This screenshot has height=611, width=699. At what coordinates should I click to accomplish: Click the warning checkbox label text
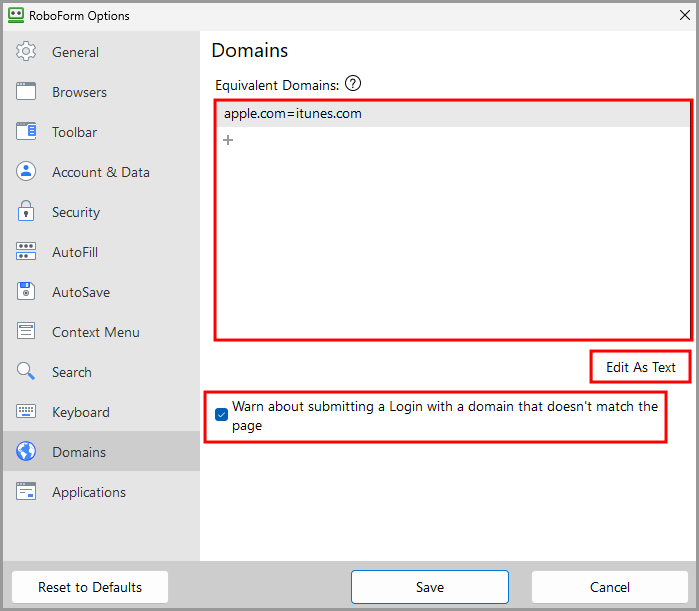(445, 416)
